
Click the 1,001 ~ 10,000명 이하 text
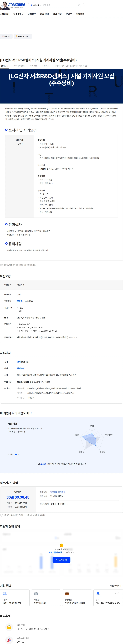12,603
